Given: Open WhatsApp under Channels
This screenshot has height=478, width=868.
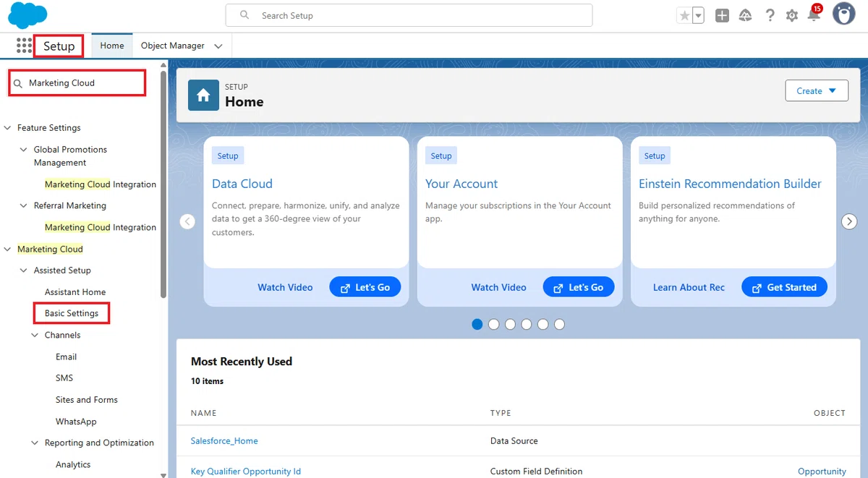Looking at the screenshot, I should tap(76, 422).
